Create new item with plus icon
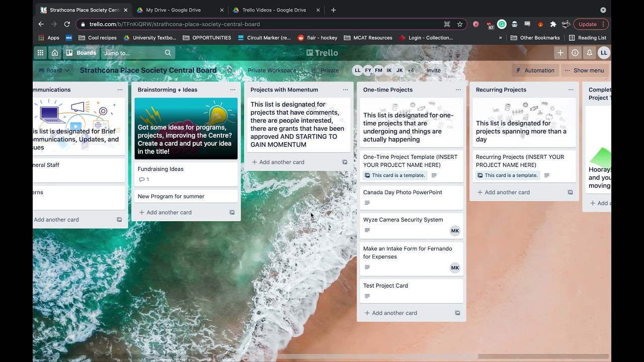 pos(560,53)
